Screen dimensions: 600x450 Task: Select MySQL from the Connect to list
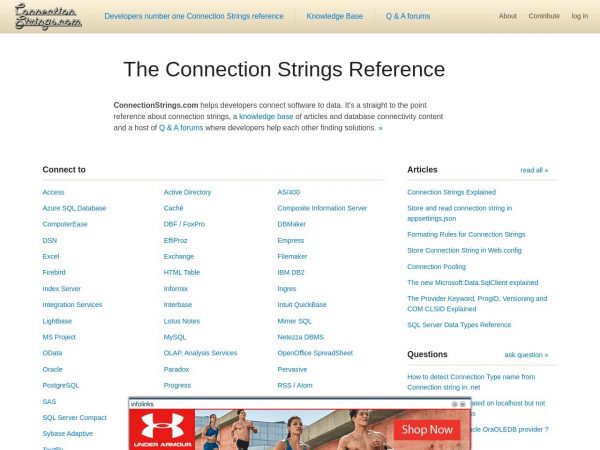point(175,337)
